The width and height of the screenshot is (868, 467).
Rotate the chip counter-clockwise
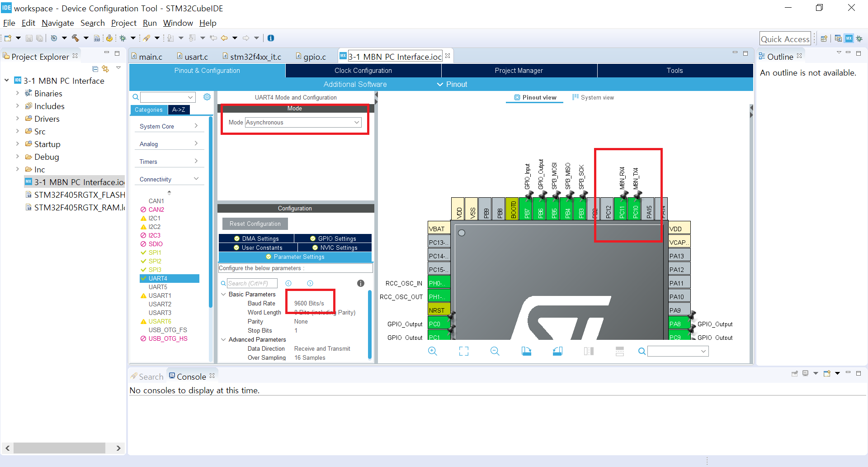click(557, 351)
